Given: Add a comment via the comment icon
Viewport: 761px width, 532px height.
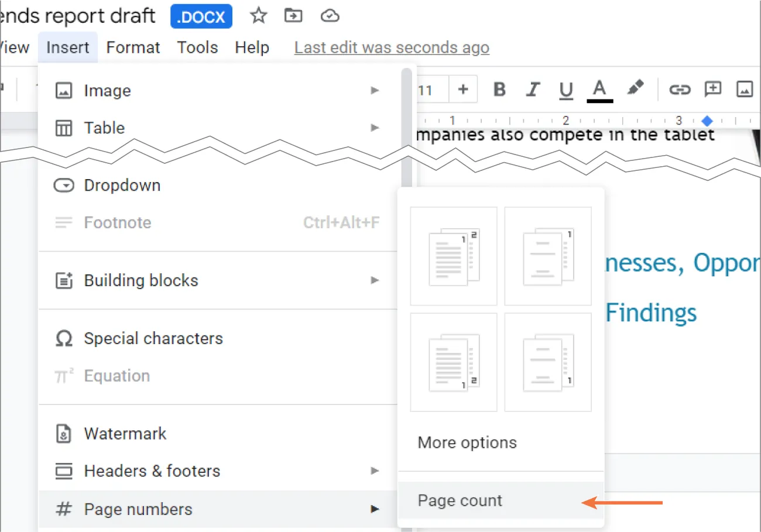Looking at the screenshot, I should [712, 89].
